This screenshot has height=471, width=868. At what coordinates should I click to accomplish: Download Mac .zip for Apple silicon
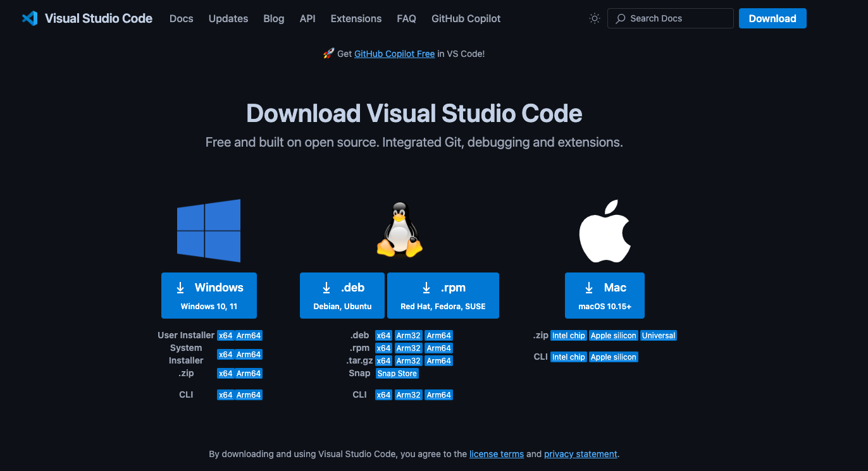(x=614, y=336)
